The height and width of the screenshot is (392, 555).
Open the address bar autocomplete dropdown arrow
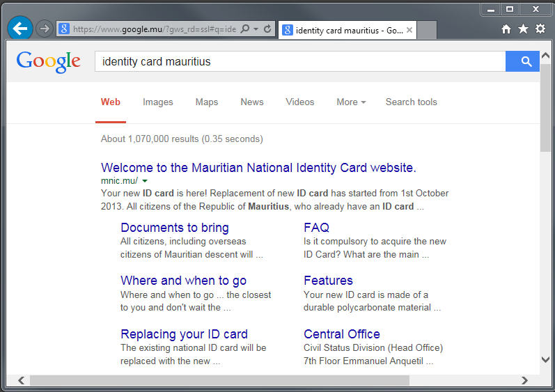click(256, 29)
